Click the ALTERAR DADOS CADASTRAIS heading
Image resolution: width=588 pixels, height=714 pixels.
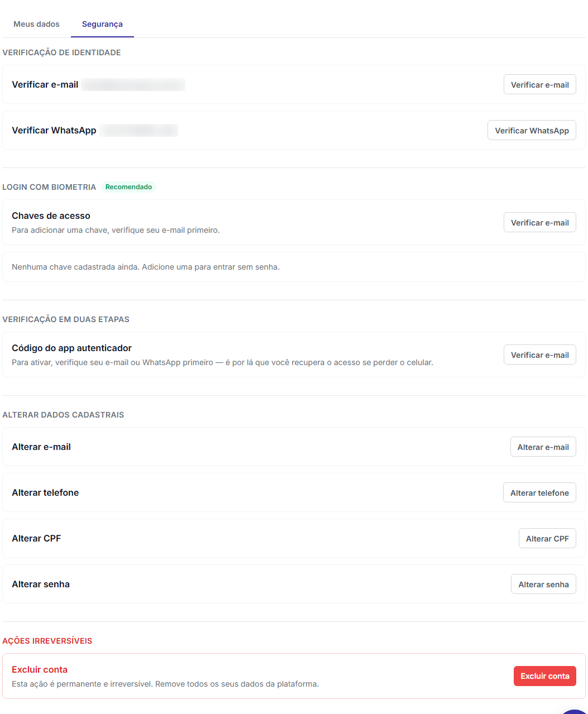pos(63,415)
